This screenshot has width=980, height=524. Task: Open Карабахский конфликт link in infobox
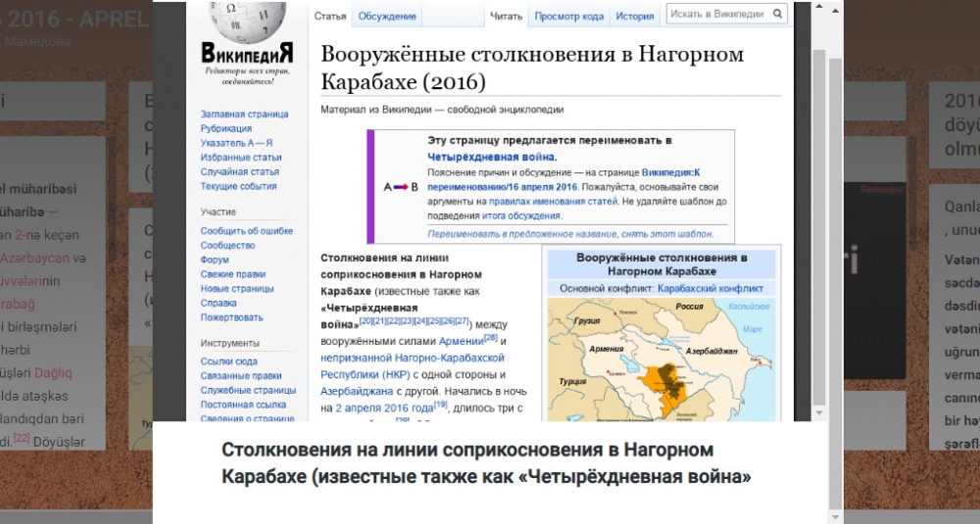[x=710, y=289]
